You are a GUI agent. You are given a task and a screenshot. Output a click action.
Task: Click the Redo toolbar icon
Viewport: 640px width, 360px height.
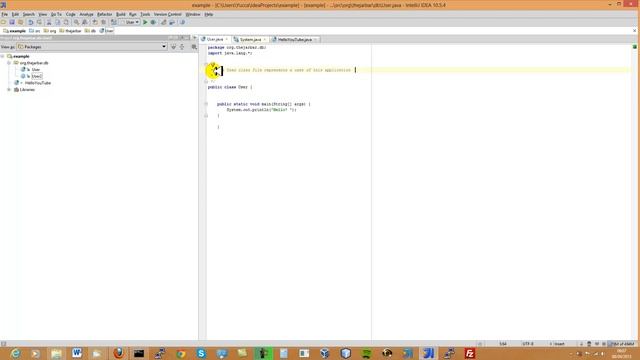coord(39,22)
